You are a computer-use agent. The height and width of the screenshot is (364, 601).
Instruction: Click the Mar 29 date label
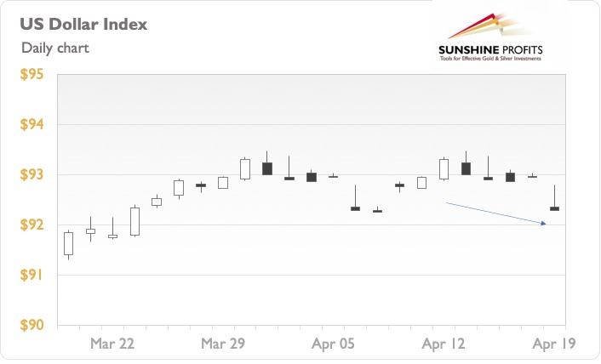coord(223,344)
